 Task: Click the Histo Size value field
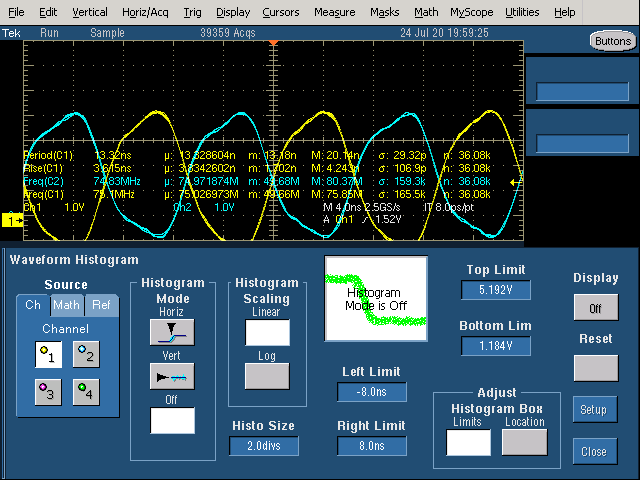(265, 446)
